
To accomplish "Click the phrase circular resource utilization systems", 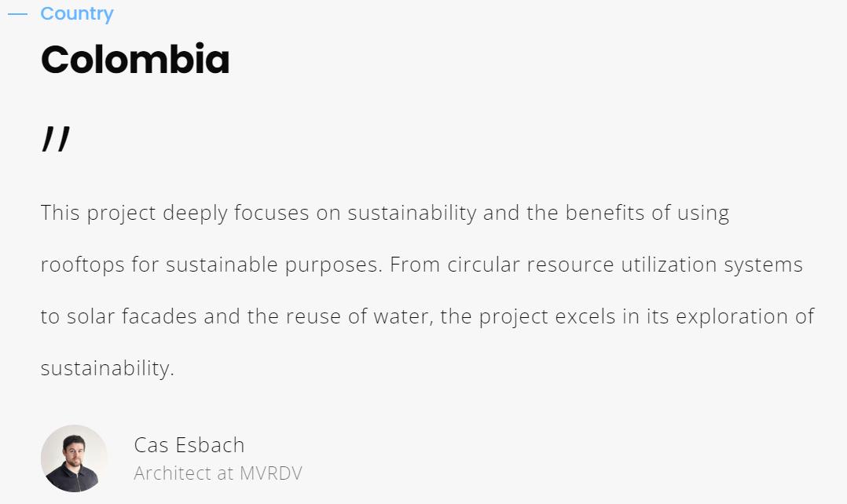I will tap(625, 265).
